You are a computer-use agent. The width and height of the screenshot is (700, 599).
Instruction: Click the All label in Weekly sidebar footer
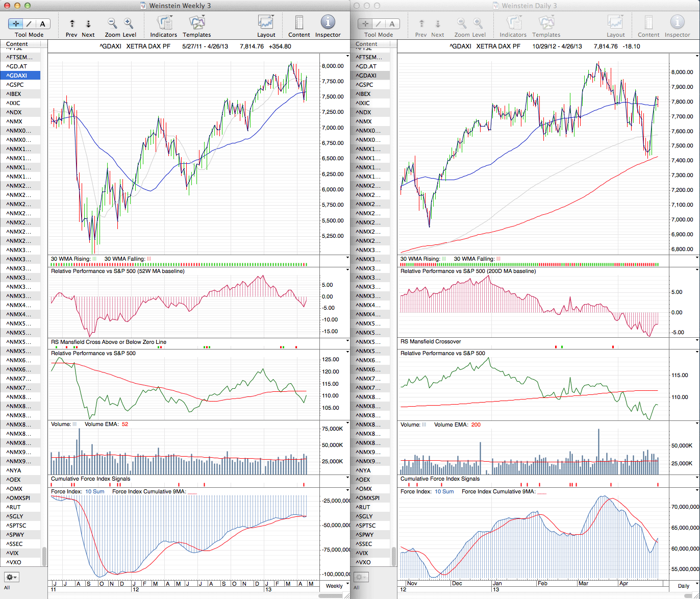pyautogui.click(x=7, y=587)
